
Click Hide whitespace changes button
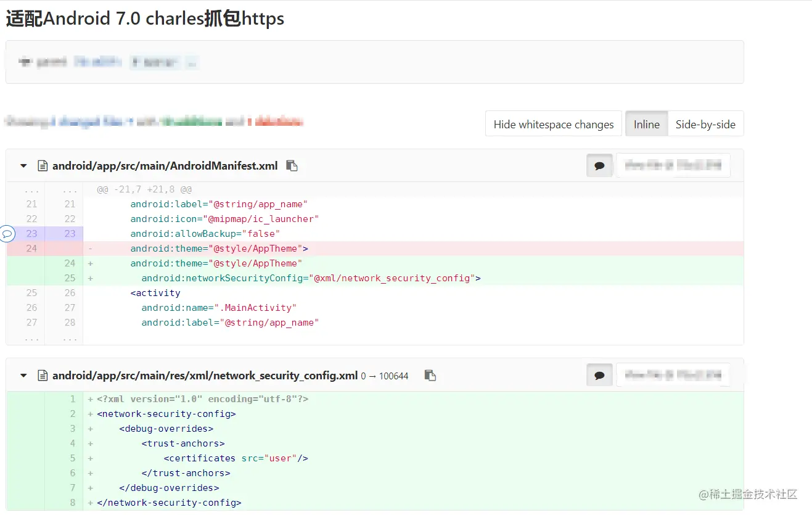554,124
